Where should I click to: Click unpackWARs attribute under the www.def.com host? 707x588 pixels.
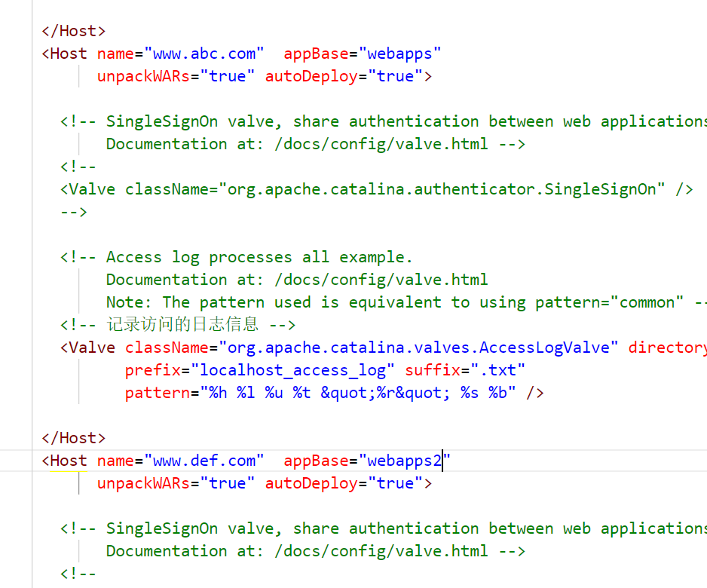pyautogui.click(x=143, y=483)
